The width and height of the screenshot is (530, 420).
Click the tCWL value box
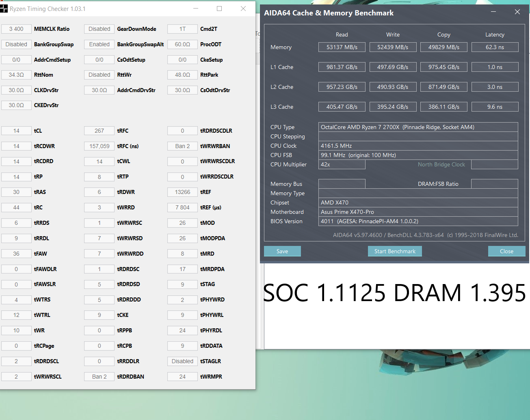coord(99,162)
